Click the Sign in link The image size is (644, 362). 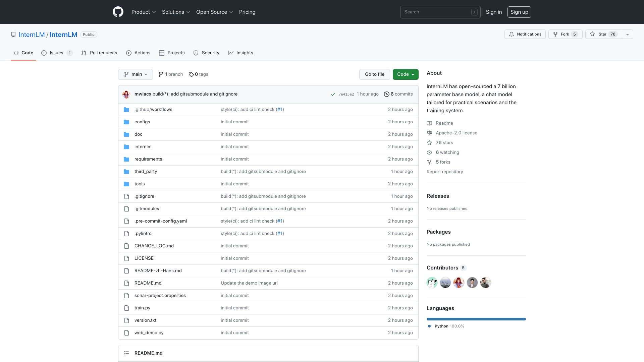(494, 12)
